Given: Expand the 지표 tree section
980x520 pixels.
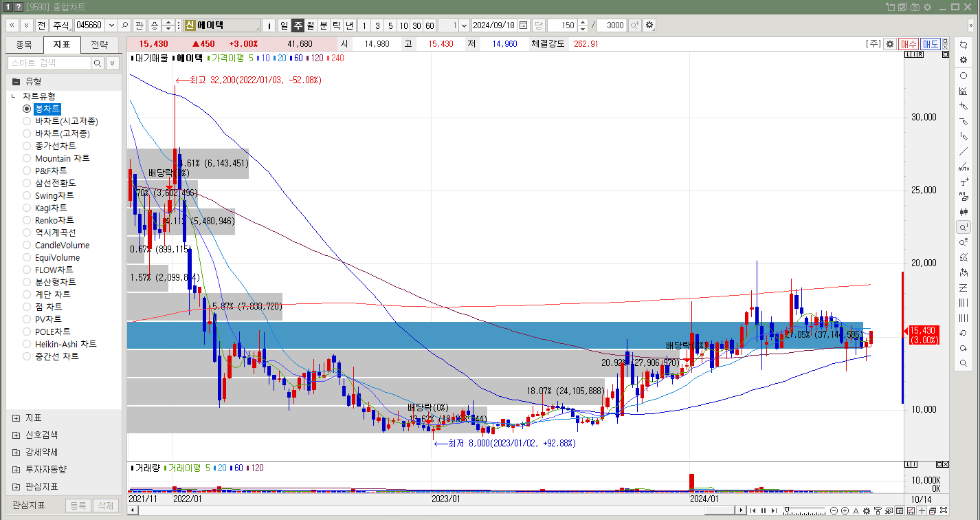Looking at the screenshot, I should [16, 418].
